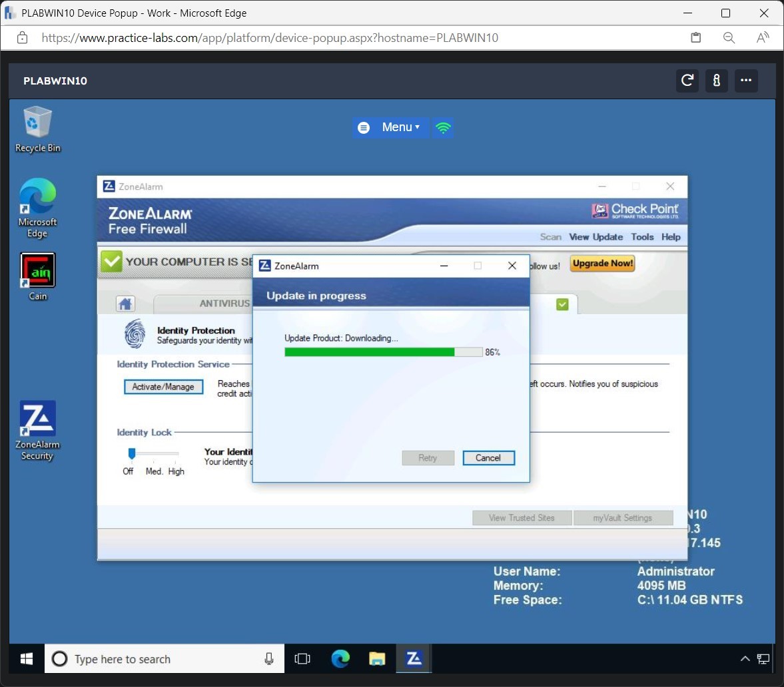
Task: Toggle the green checkbox above the panel tab
Action: (x=562, y=303)
